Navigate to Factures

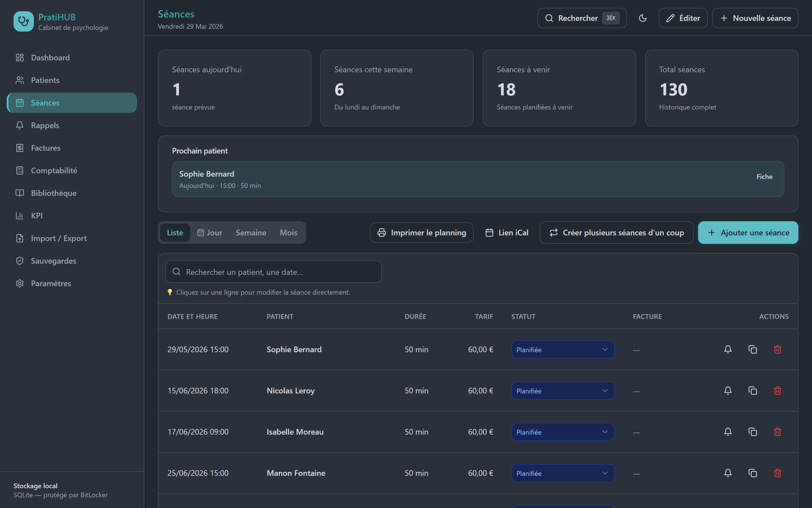click(72, 148)
